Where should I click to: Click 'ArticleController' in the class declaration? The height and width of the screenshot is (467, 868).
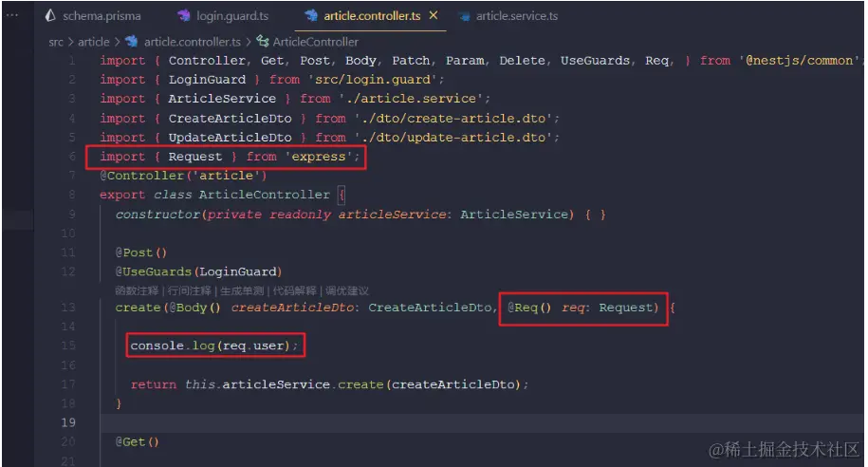(x=264, y=195)
